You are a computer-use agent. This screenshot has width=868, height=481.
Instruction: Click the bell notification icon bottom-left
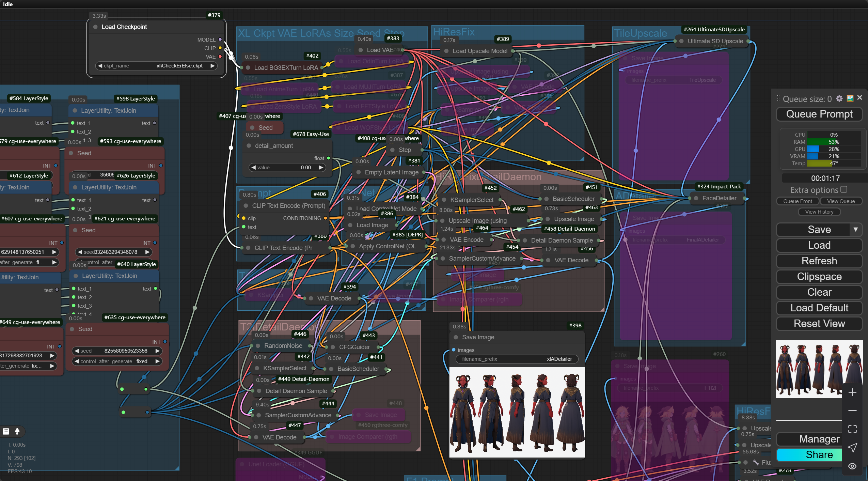[17, 431]
